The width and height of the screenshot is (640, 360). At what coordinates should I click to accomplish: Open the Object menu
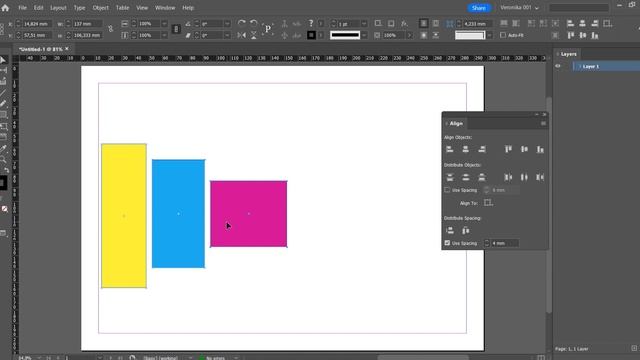click(x=100, y=8)
